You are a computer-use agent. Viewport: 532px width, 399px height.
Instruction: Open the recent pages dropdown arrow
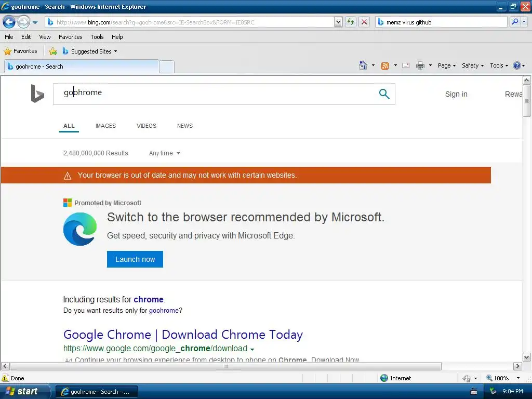(x=35, y=22)
